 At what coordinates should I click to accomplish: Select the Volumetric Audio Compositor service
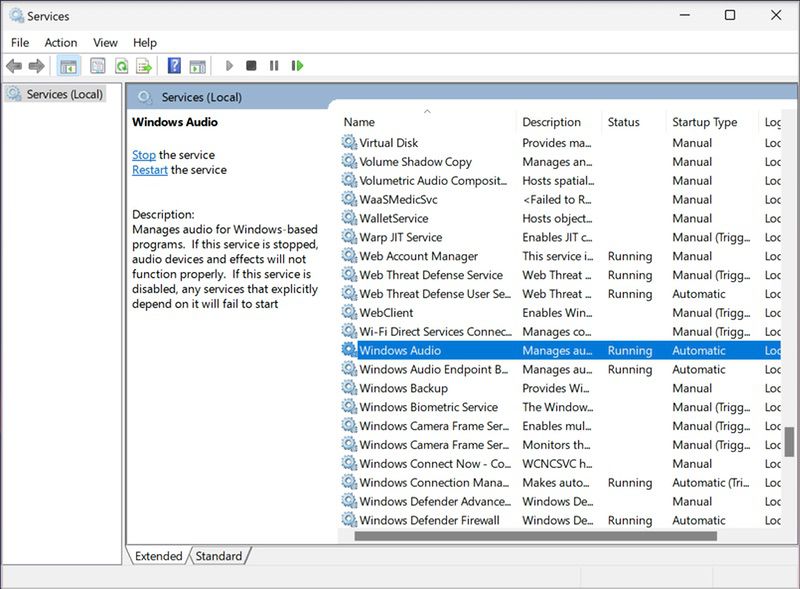560,180
